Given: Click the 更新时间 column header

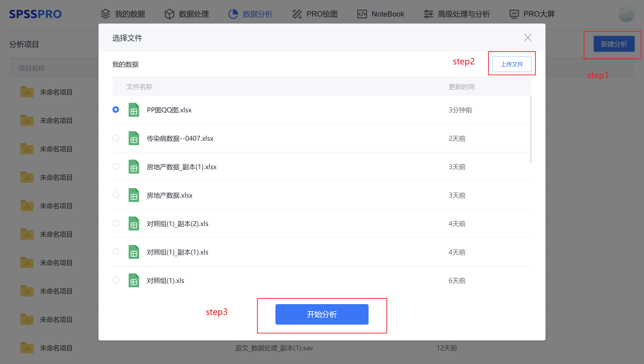Looking at the screenshot, I should coord(461,87).
